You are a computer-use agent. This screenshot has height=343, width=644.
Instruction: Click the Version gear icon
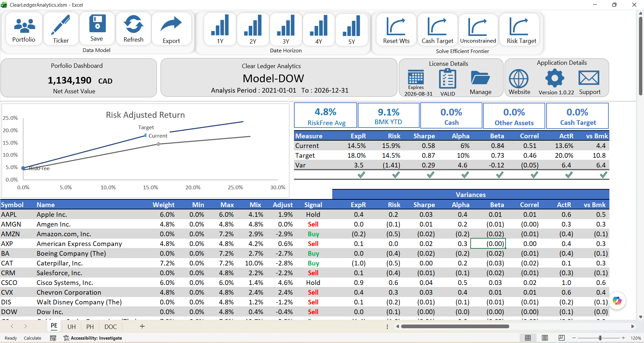pyautogui.click(x=555, y=79)
